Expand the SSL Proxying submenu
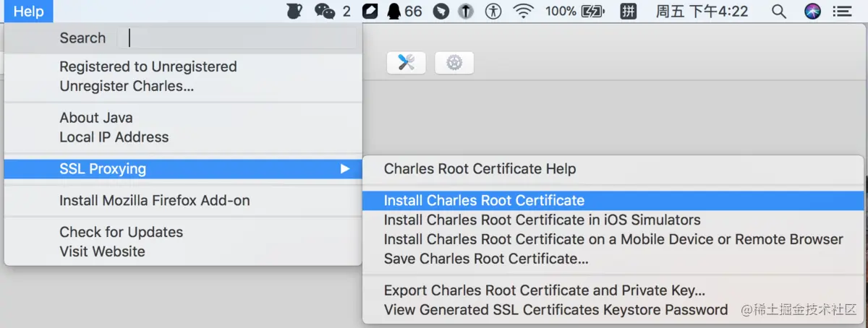868x328 pixels. coord(183,169)
